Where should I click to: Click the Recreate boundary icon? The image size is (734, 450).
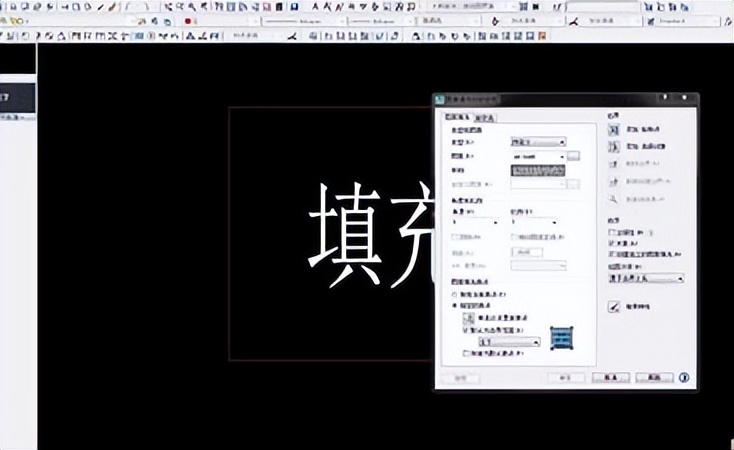pyautogui.click(x=614, y=182)
